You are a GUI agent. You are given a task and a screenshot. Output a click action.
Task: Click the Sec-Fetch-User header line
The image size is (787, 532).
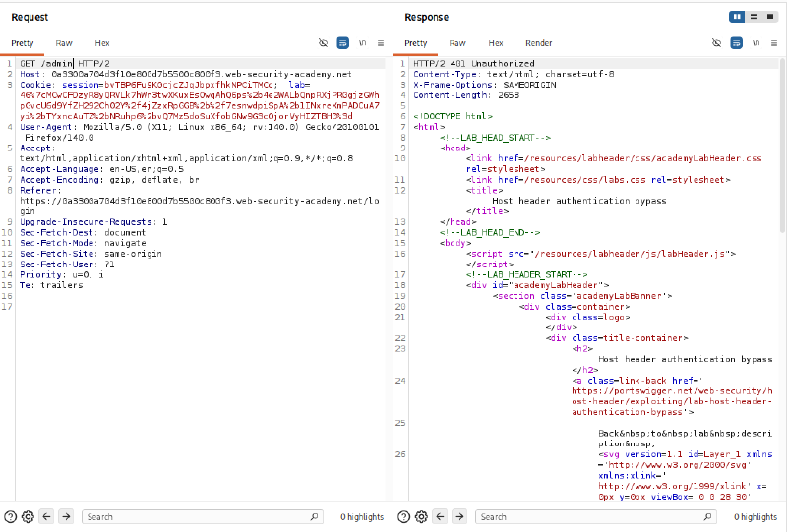click(67, 264)
